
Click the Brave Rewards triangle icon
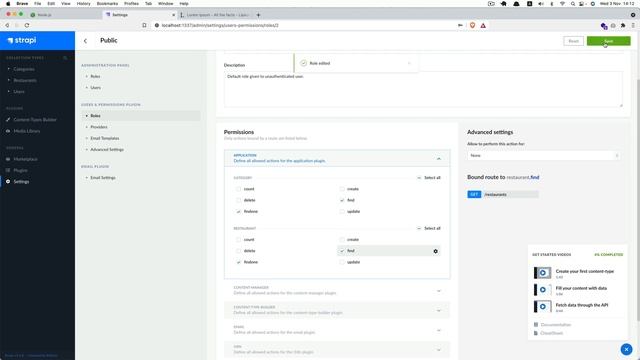click(x=483, y=25)
